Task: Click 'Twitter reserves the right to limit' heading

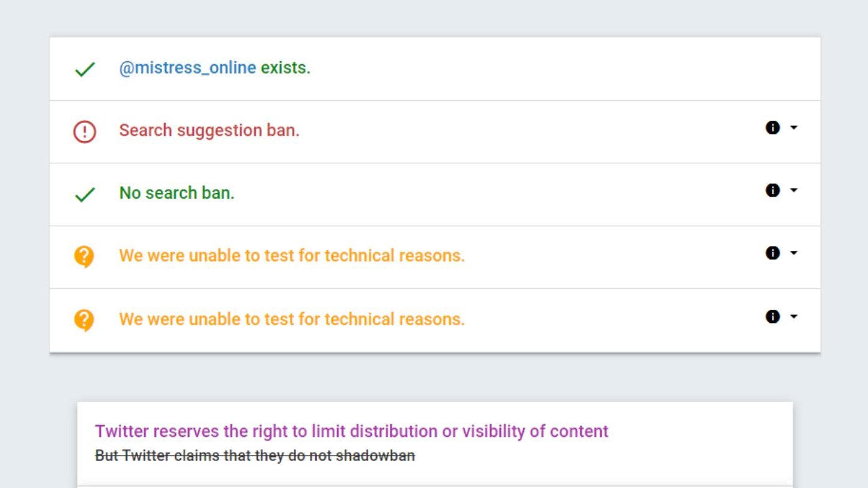Action: click(351, 431)
